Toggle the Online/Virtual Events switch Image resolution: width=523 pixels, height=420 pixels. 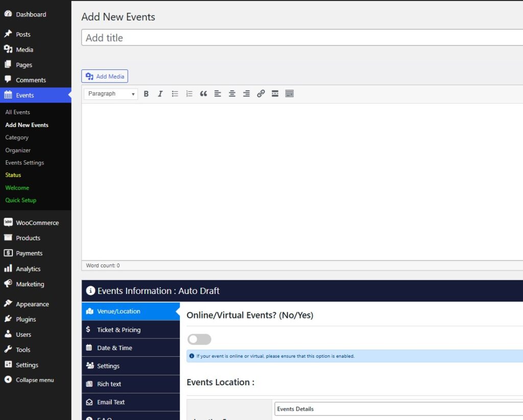pyautogui.click(x=200, y=339)
